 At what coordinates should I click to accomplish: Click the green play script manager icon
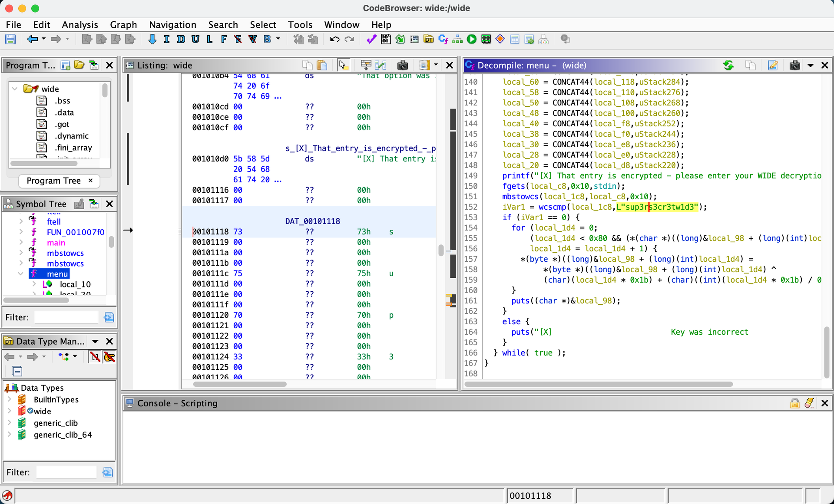click(472, 40)
